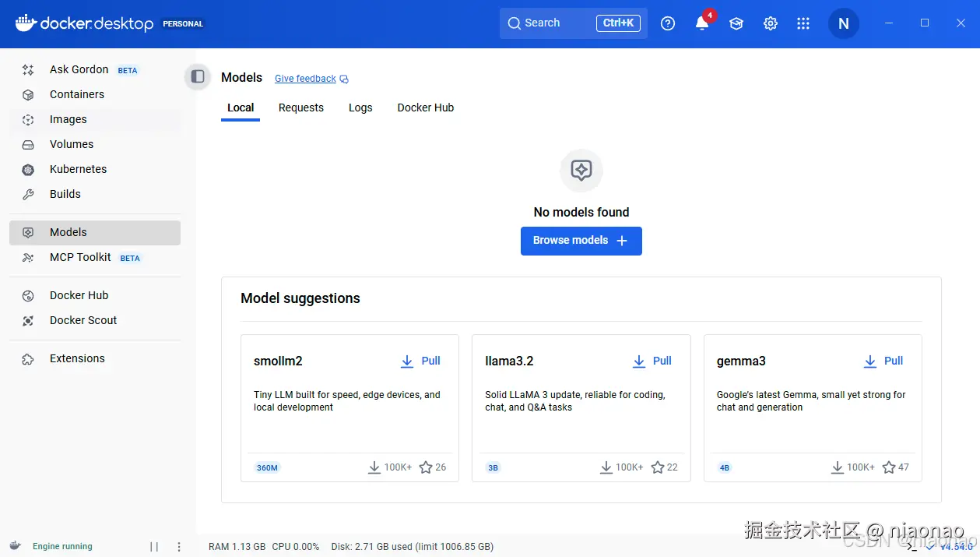Switch to the Logs tab
980x557 pixels.
coord(360,108)
